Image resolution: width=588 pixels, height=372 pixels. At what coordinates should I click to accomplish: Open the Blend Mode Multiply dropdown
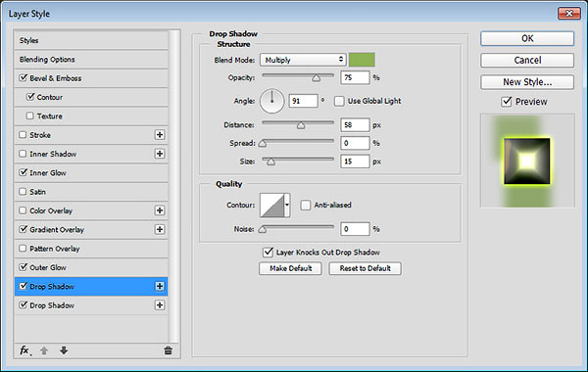(303, 60)
